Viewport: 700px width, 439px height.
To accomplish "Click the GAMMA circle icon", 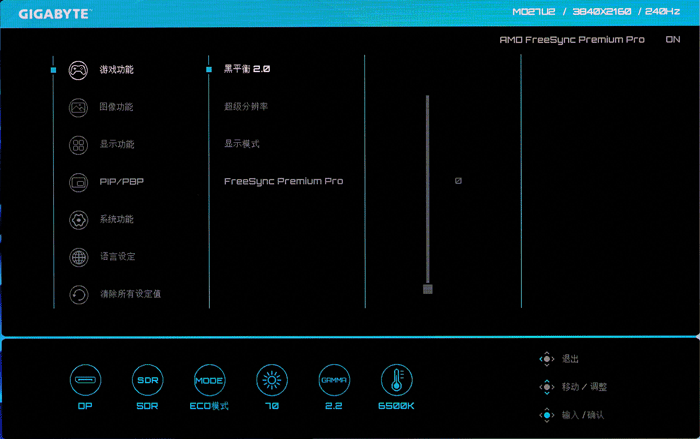I will pos(334,380).
